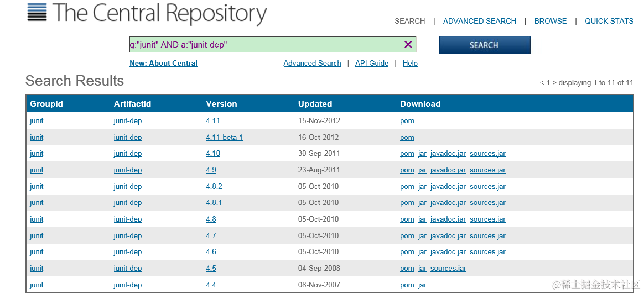Open version 4.5 link

click(x=211, y=268)
